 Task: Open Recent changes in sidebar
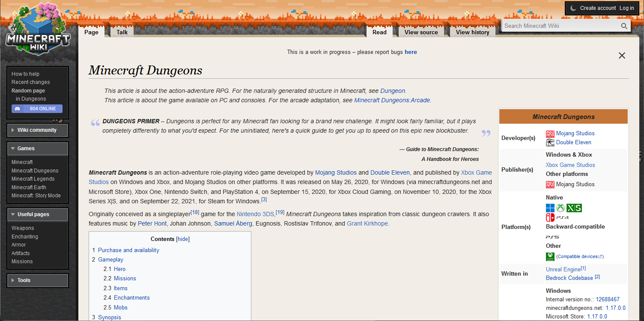click(31, 82)
